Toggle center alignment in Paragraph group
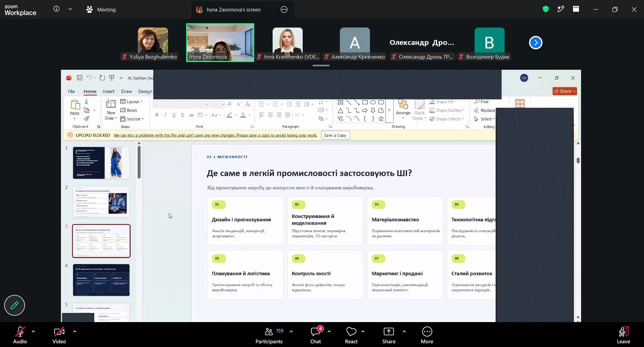This screenshot has height=347, width=644. tap(270, 115)
